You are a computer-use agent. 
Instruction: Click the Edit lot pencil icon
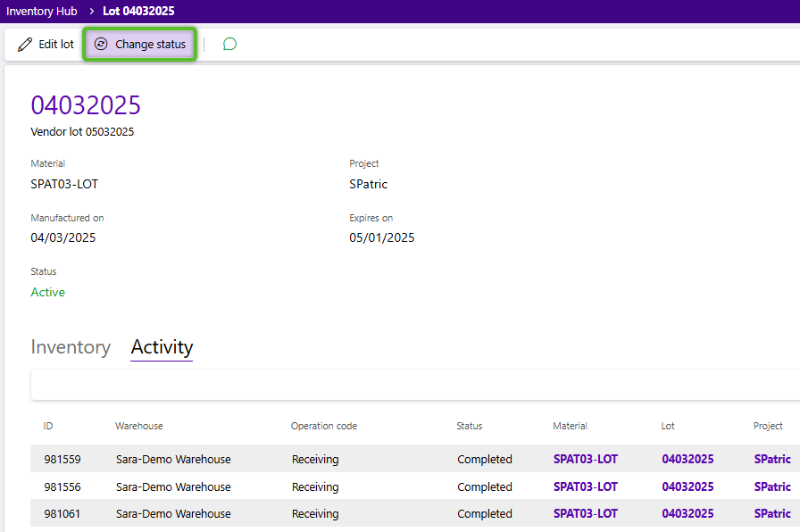point(25,45)
